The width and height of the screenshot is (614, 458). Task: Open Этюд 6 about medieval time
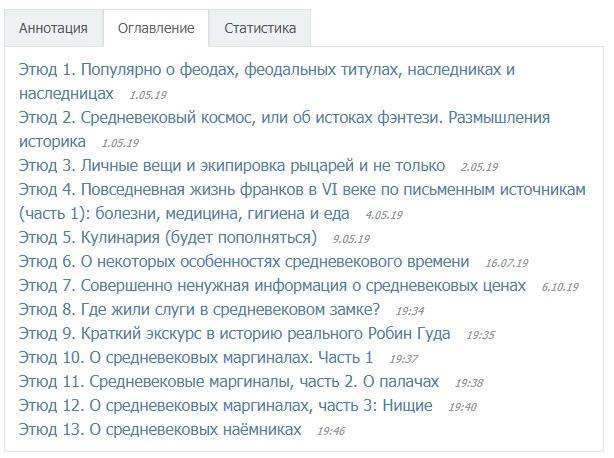click(x=244, y=262)
